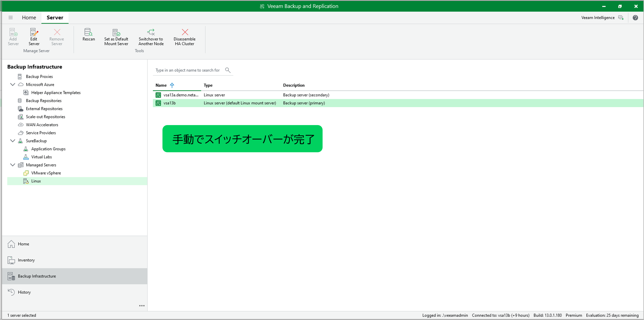Image resolution: width=644 pixels, height=320 pixels.
Task: Collapse the SureBackup tree node
Action: (x=13, y=141)
